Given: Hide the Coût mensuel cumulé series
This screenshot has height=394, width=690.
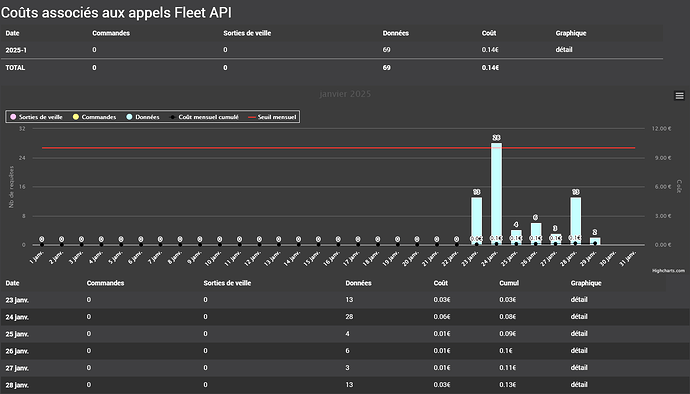Looking at the screenshot, I should tap(204, 117).
